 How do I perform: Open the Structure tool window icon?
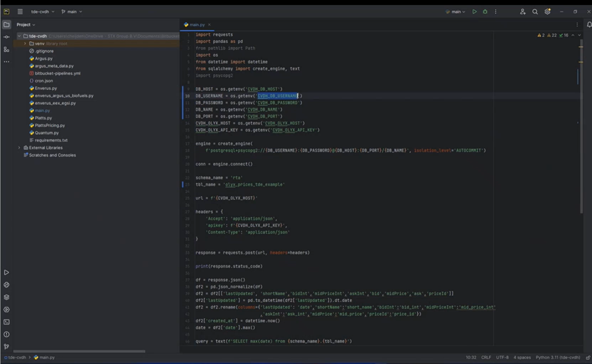[x=6, y=49]
